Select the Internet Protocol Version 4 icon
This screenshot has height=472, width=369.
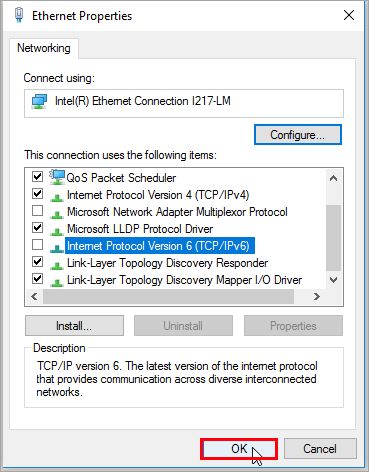[x=57, y=197]
